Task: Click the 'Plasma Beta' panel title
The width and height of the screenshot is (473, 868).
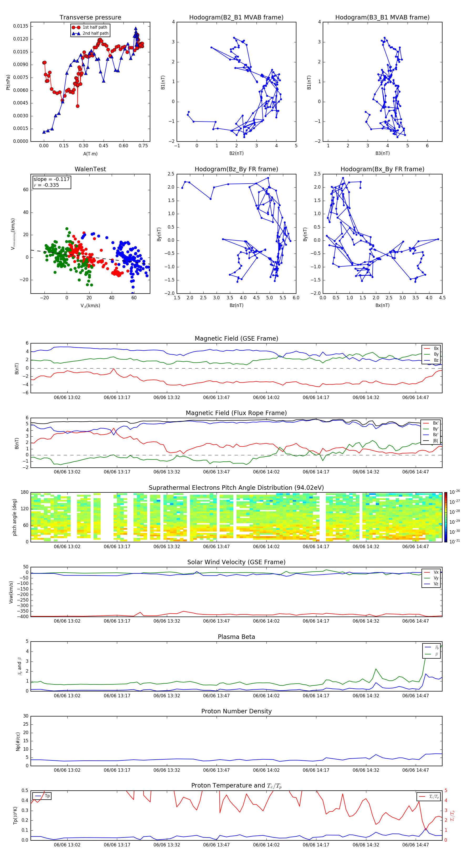Action: (x=236, y=637)
